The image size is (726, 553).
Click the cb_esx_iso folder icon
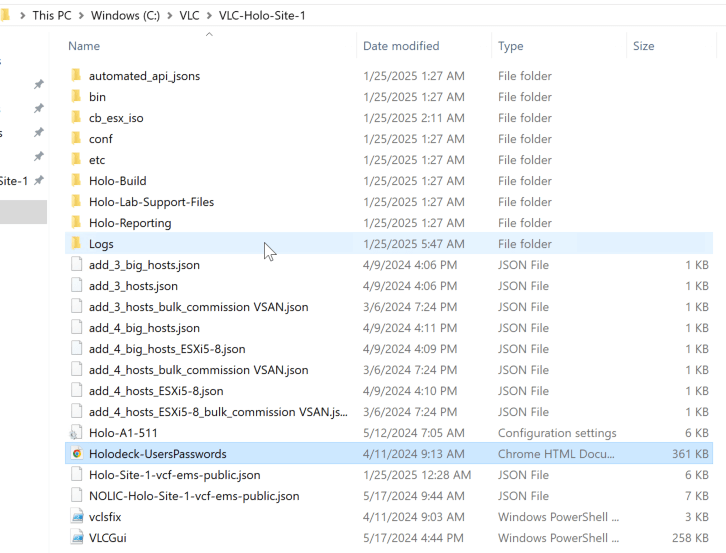(x=77, y=118)
